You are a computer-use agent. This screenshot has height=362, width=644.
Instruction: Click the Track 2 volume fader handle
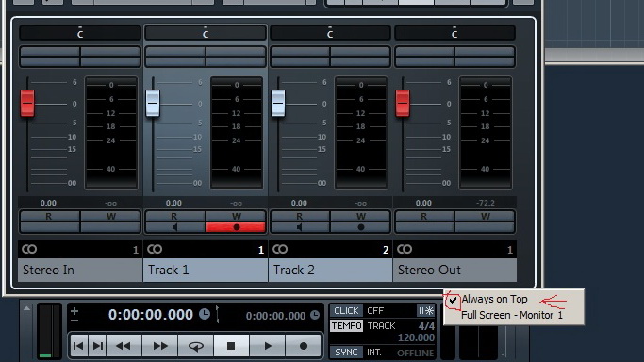[x=278, y=104]
